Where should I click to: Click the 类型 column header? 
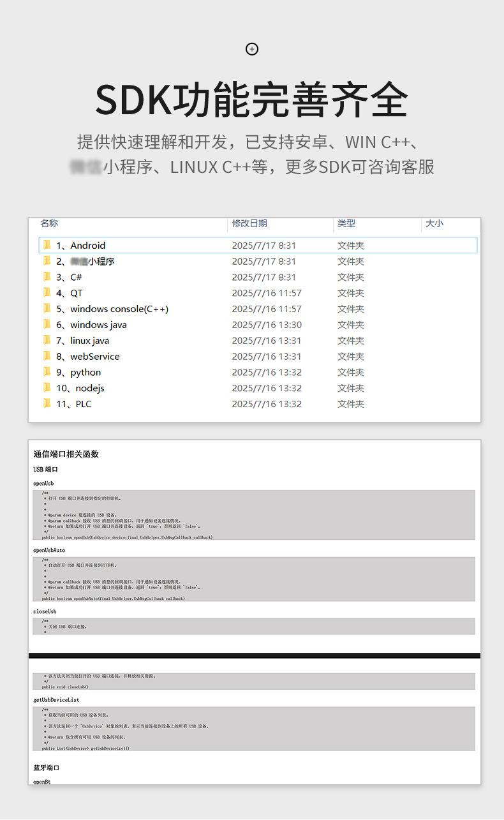coord(346,223)
